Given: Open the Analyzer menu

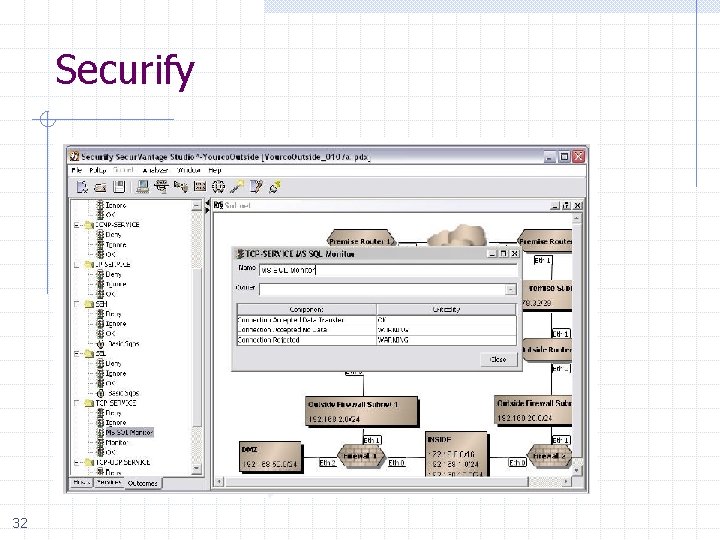Looking at the screenshot, I should [155, 170].
